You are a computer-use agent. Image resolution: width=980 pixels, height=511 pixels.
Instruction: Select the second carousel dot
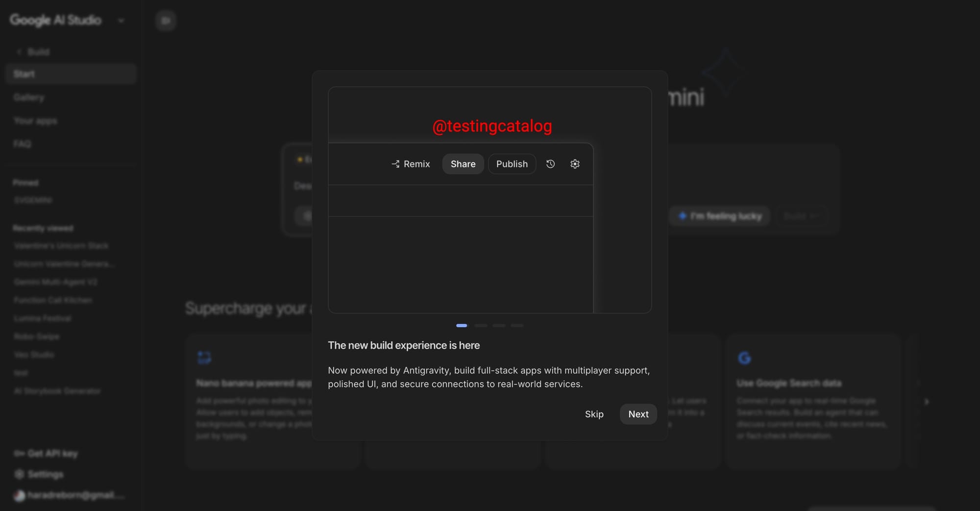[480, 325]
